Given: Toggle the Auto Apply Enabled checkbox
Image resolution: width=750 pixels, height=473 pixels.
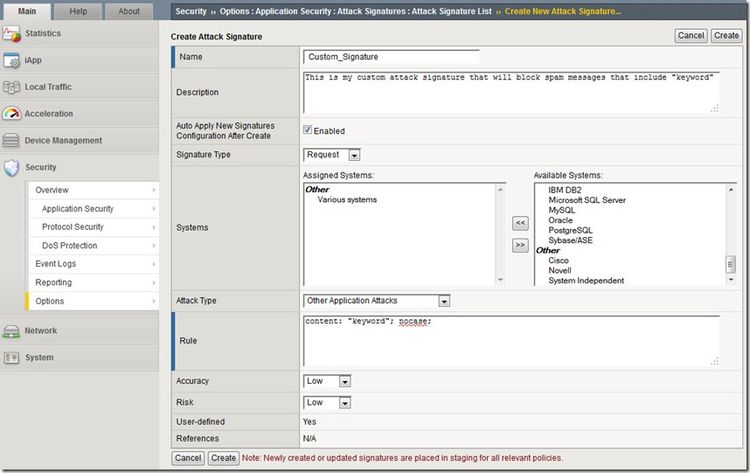Looking at the screenshot, I should (308, 131).
